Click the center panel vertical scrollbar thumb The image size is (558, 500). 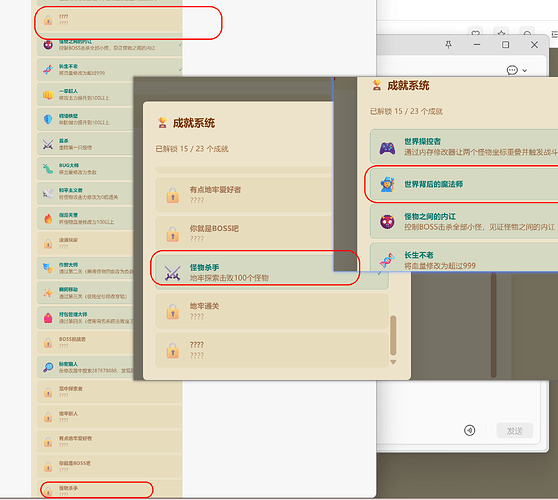(x=393, y=336)
